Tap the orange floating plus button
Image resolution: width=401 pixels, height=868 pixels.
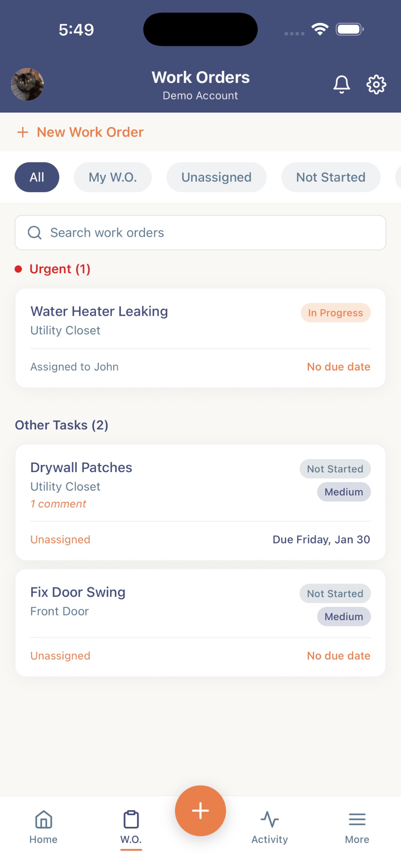(200, 810)
